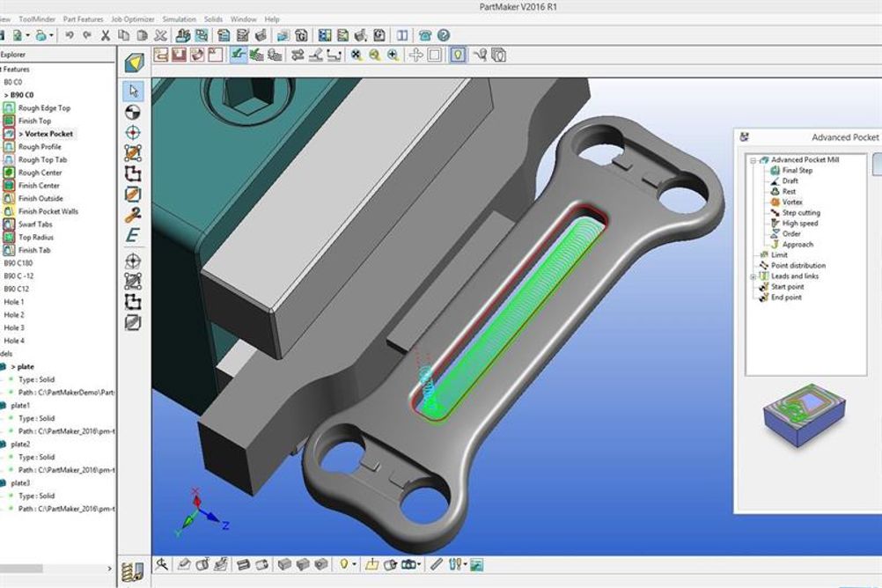
Task: Click the camera icon in bottom toolbar
Action: pyautogui.click(x=409, y=564)
